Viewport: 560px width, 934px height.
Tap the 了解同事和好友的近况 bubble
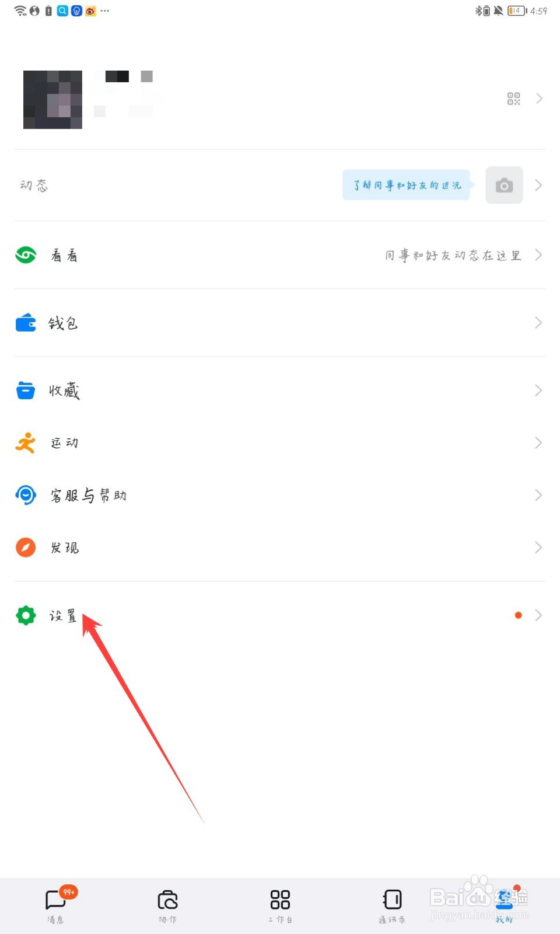click(407, 185)
